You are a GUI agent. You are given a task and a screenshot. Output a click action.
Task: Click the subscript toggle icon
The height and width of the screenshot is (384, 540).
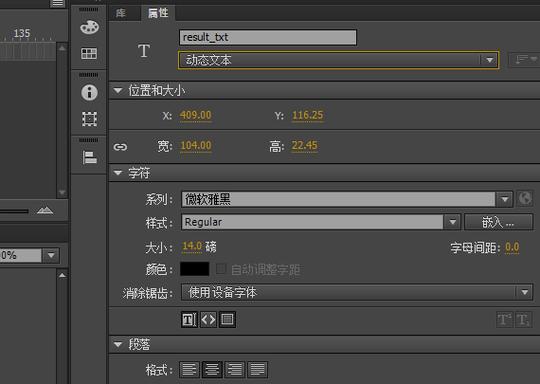tap(523, 320)
